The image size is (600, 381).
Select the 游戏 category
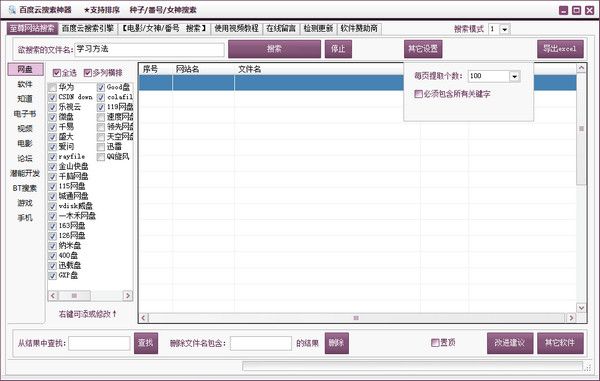coord(25,204)
